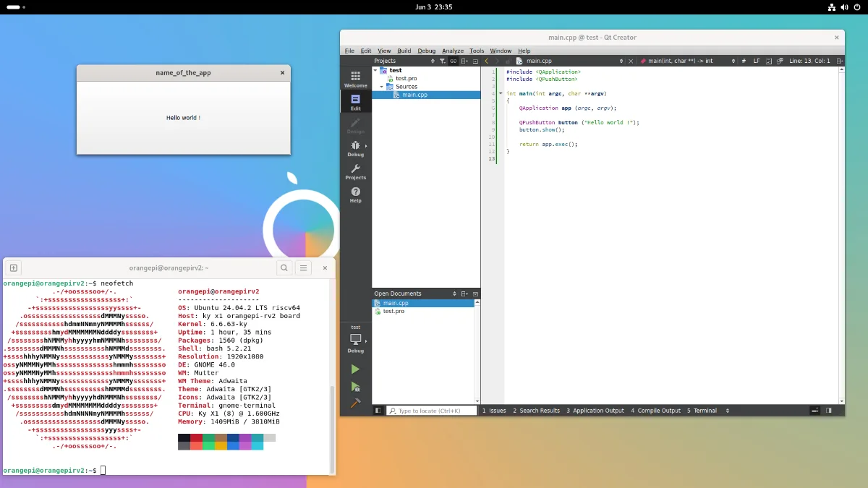Viewport: 868px width, 488px height.
Task: Click filter tree icon in Projects panel
Action: pos(443,61)
